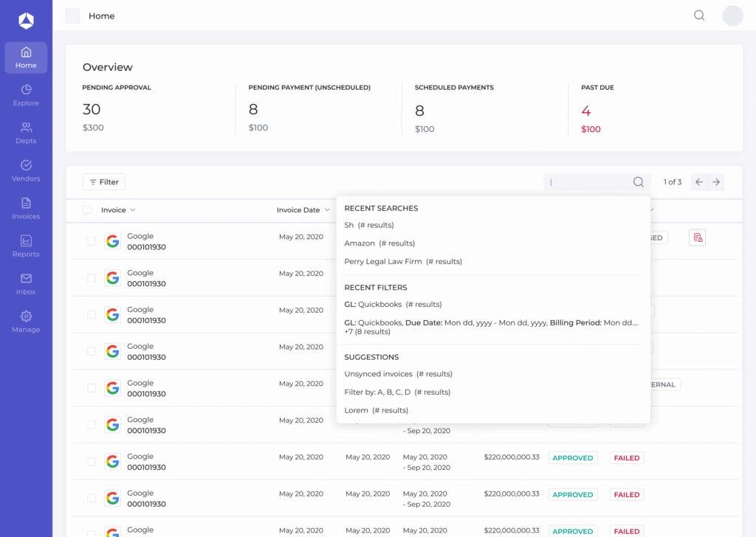Go to previous page with left arrow
Image resolution: width=756 pixels, height=537 pixels.
699,182
